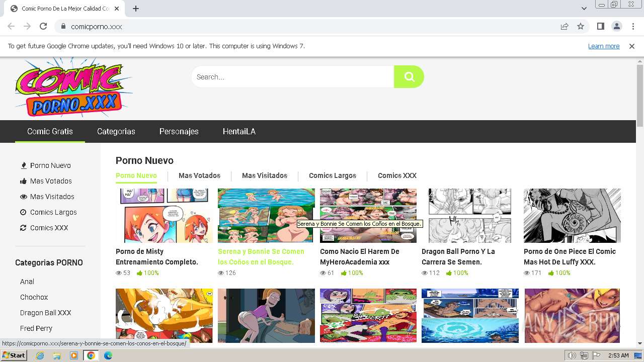This screenshot has width=644, height=362.
Task: Open the sidebar Mas Votados link
Action: pos(51,181)
